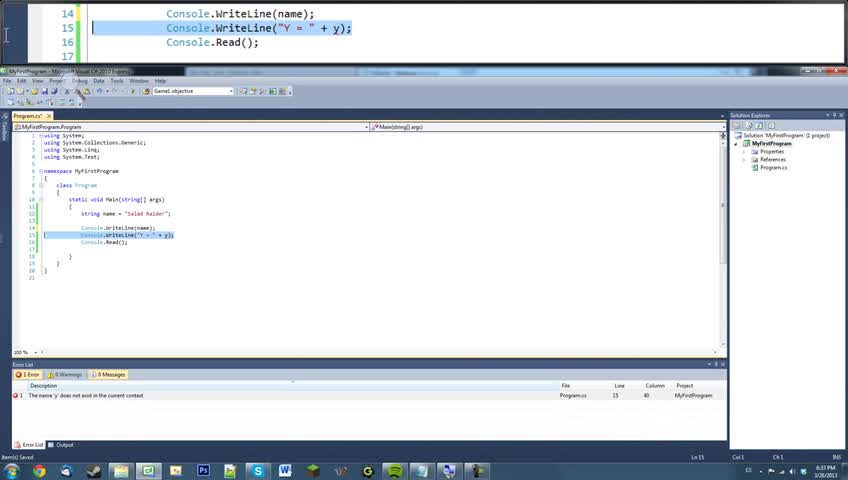Click the Open File toolbar icon

click(x=35, y=91)
